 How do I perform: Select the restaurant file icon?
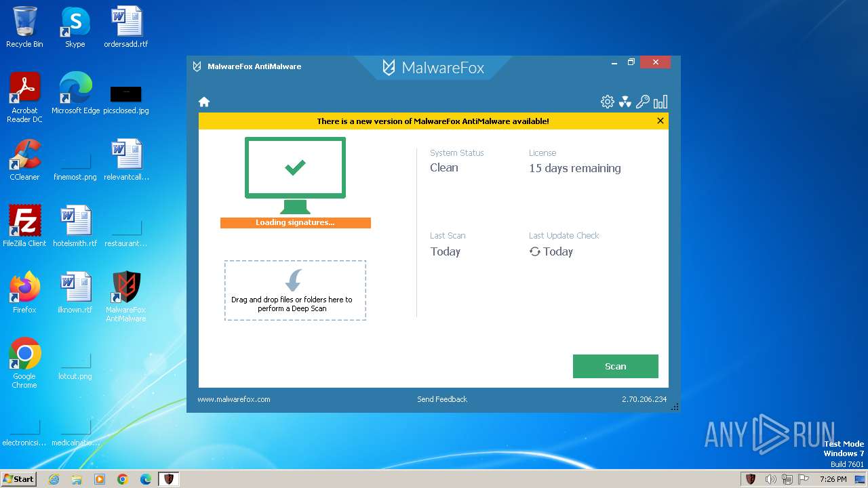pyautogui.click(x=126, y=233)
